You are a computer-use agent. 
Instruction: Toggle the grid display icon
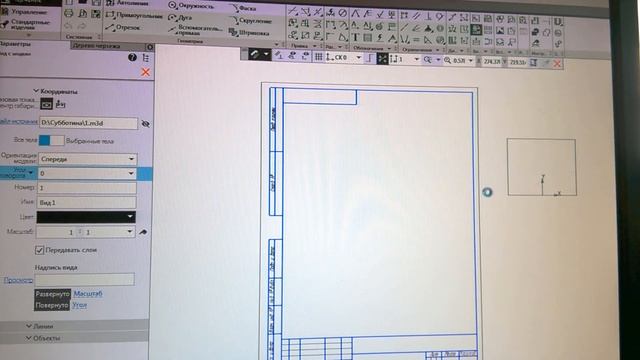tap(318, 57)
